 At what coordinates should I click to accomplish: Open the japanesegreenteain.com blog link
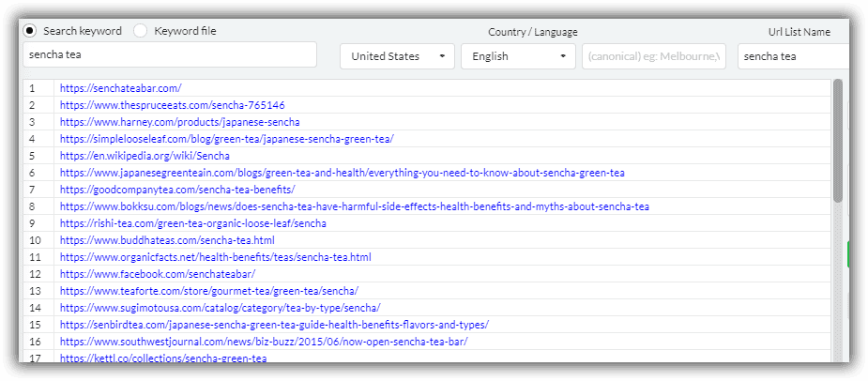pyautogui.click(x=343, y=173)
